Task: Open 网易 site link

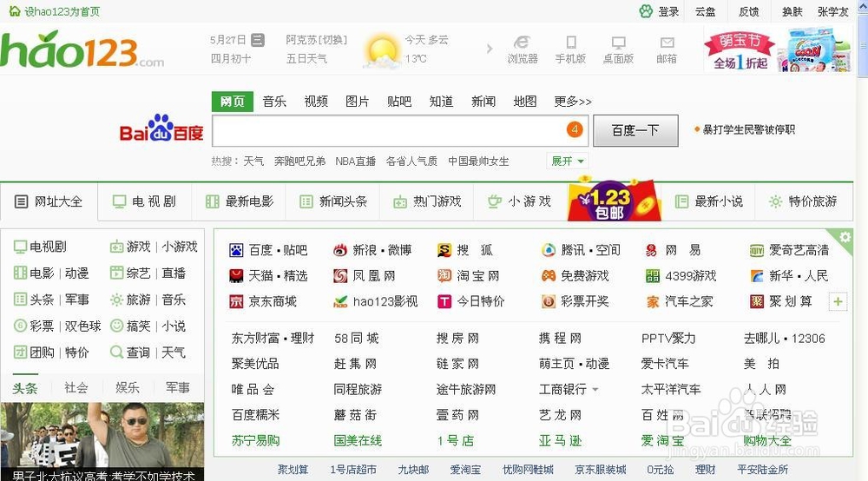Action: point(673,250)
